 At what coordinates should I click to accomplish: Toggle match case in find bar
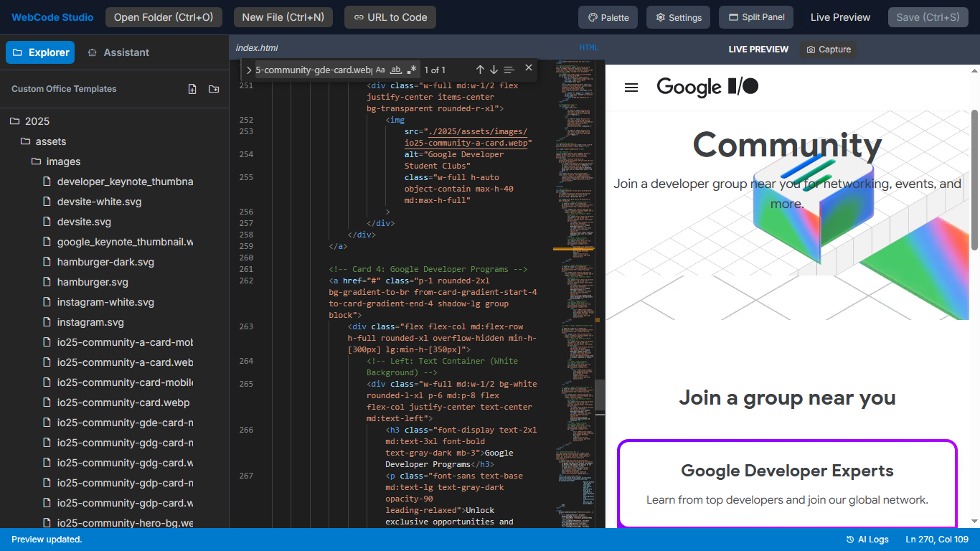click(380, 70)
